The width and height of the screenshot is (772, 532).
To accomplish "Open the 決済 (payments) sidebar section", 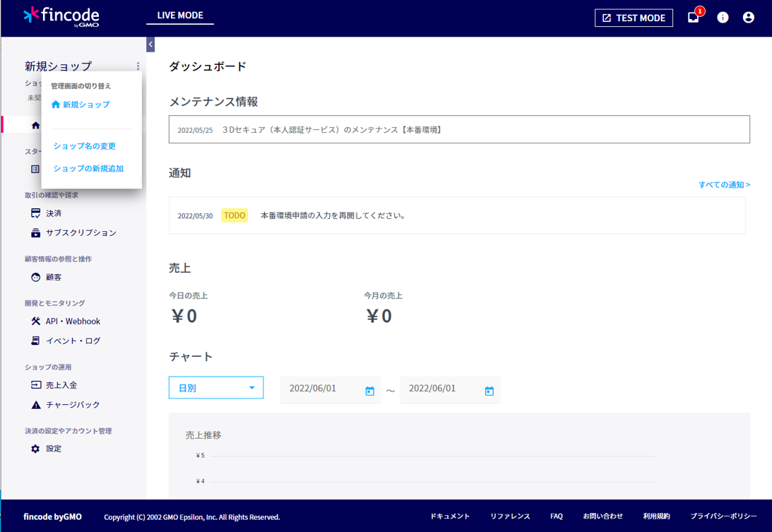I will (x=51, y=213).
